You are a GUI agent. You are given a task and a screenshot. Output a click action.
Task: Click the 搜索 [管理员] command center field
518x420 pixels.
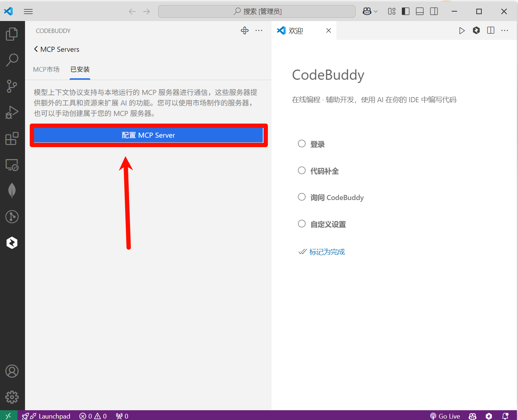[x=257, y=12]
